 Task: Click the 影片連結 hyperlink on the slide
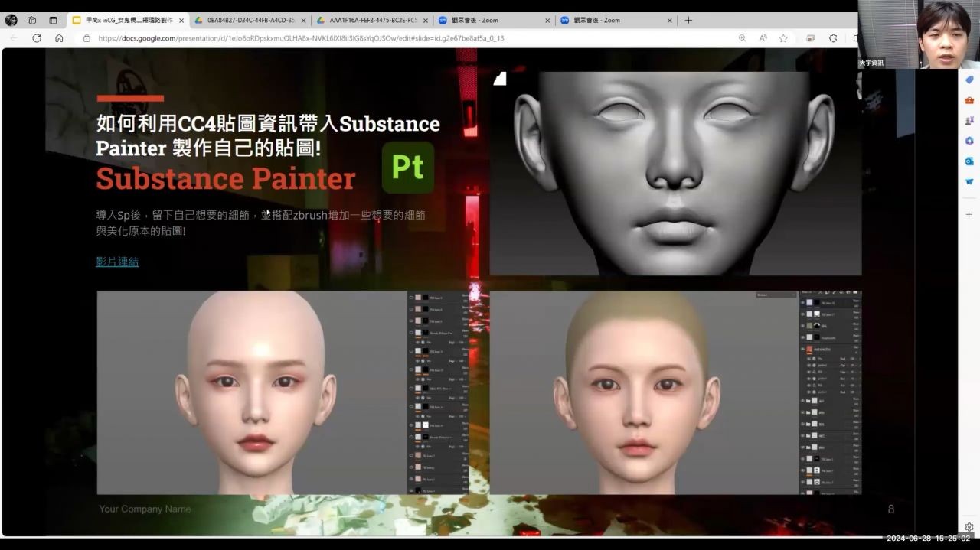tap(117, 262)
